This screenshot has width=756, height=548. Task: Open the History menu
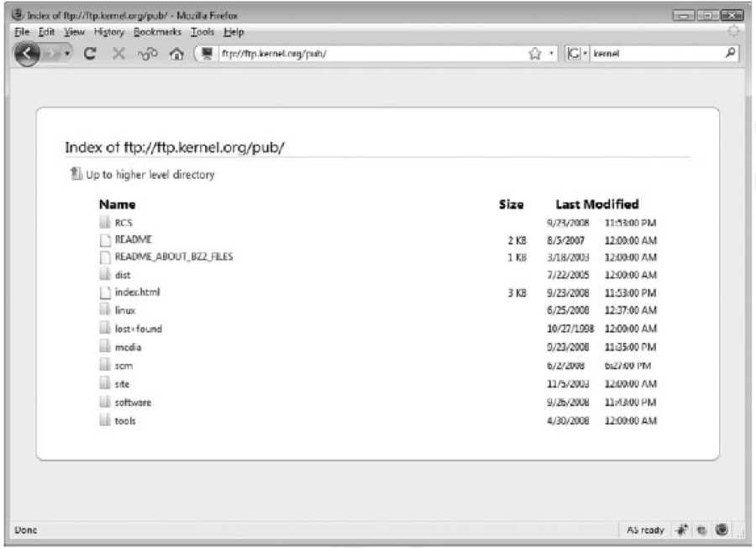tap(109, 32)
